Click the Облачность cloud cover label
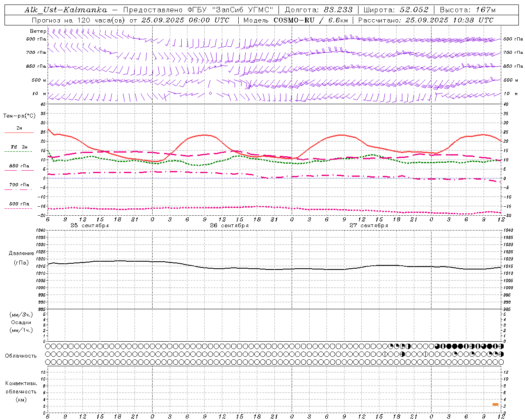This screenshot has width=525, height=420. tap(21, 356)
